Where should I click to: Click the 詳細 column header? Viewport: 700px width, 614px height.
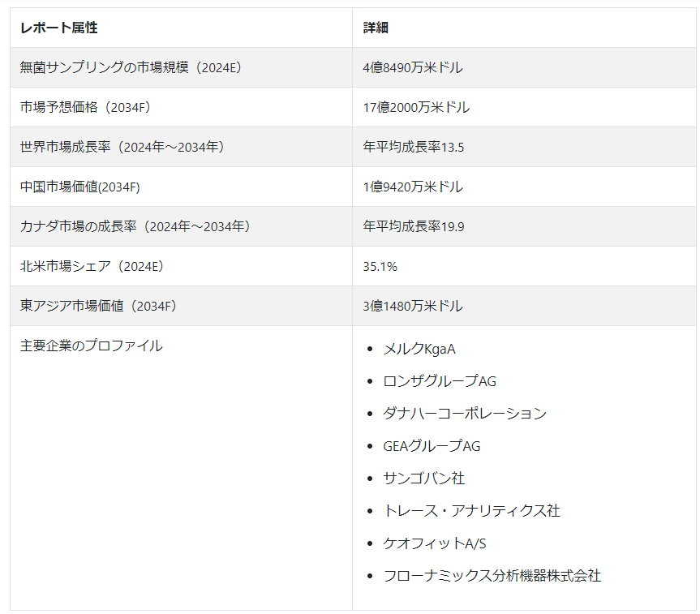[x=376, y=28]
